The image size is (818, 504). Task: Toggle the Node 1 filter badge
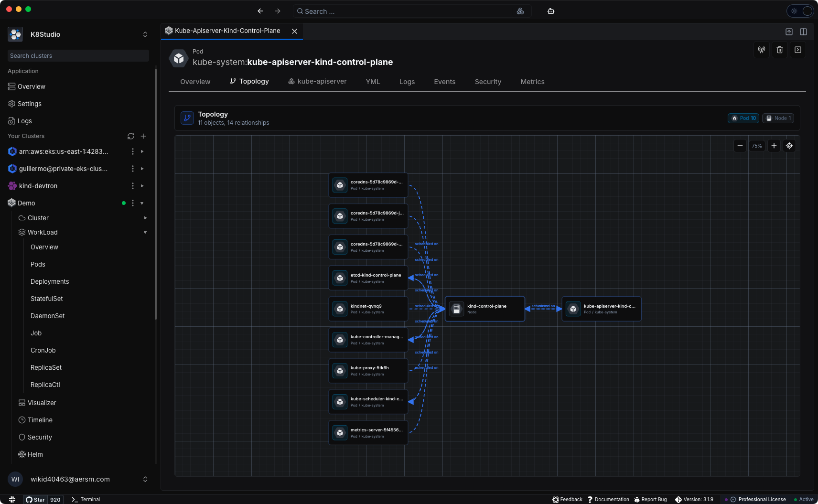tap(778, 118)
